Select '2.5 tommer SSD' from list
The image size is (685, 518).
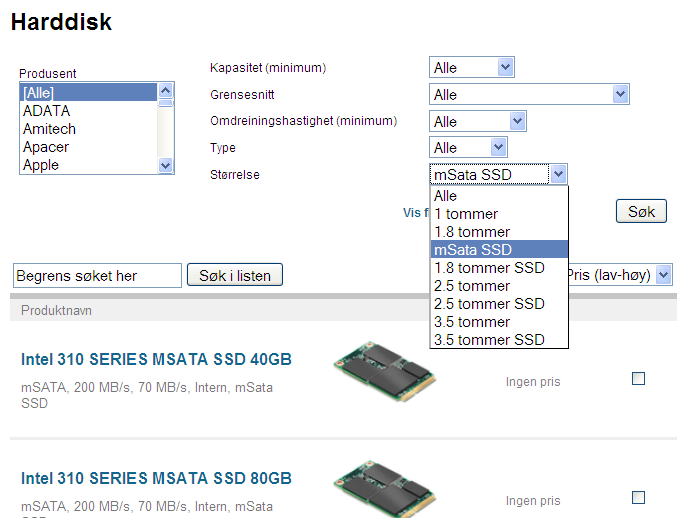[489, 304]
